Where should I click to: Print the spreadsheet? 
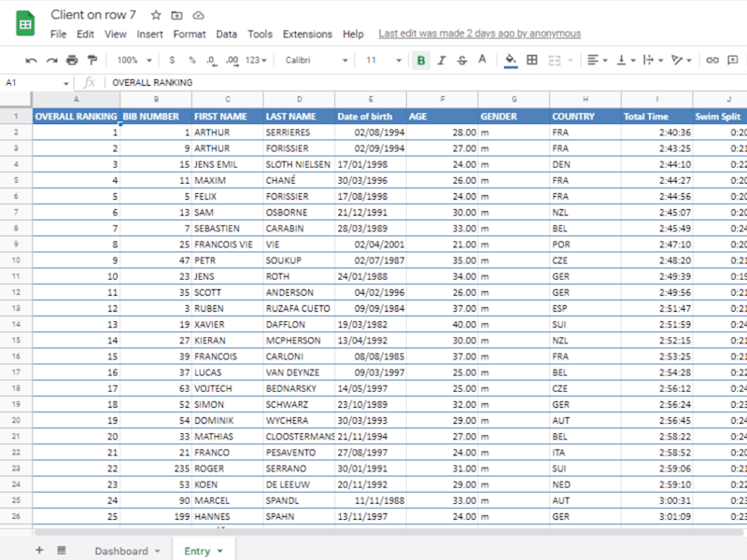[72, 60]
